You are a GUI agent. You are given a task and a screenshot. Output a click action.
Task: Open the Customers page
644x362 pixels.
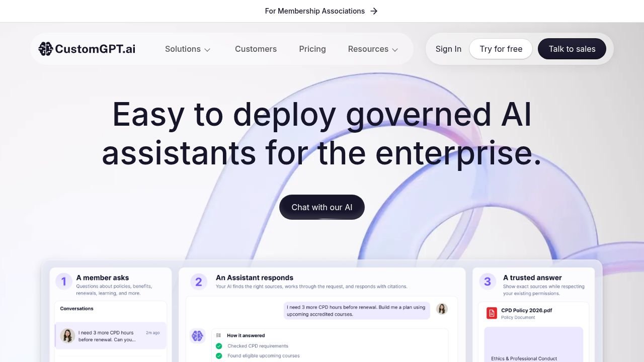coord(256,49)
